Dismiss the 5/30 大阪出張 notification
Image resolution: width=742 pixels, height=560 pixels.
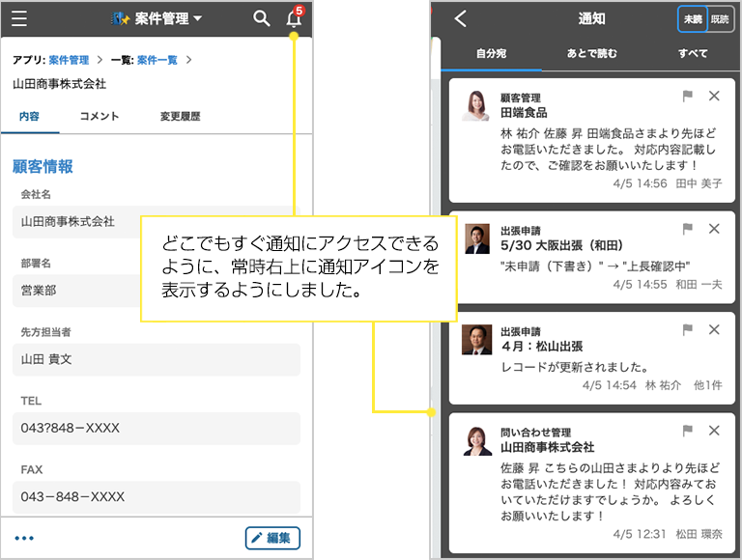(714, 229)
